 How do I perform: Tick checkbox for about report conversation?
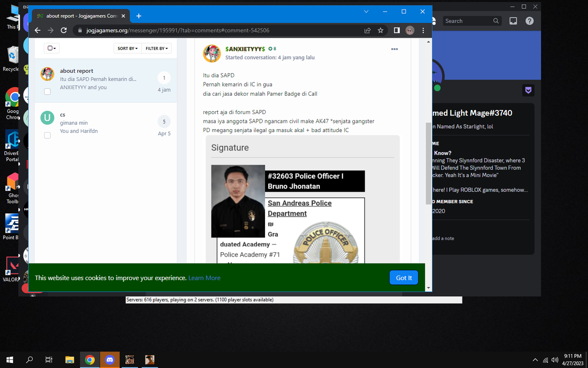click(x=47, y=92)
